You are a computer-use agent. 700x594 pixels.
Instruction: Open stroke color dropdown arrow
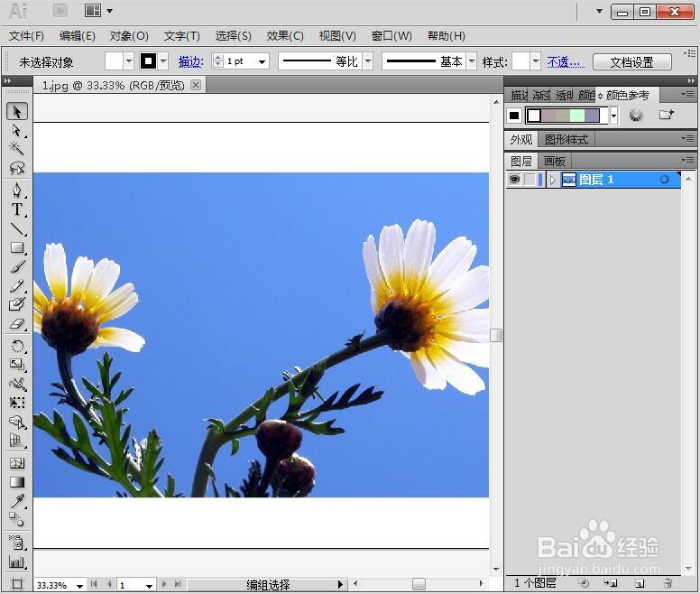tap(163, 61)
